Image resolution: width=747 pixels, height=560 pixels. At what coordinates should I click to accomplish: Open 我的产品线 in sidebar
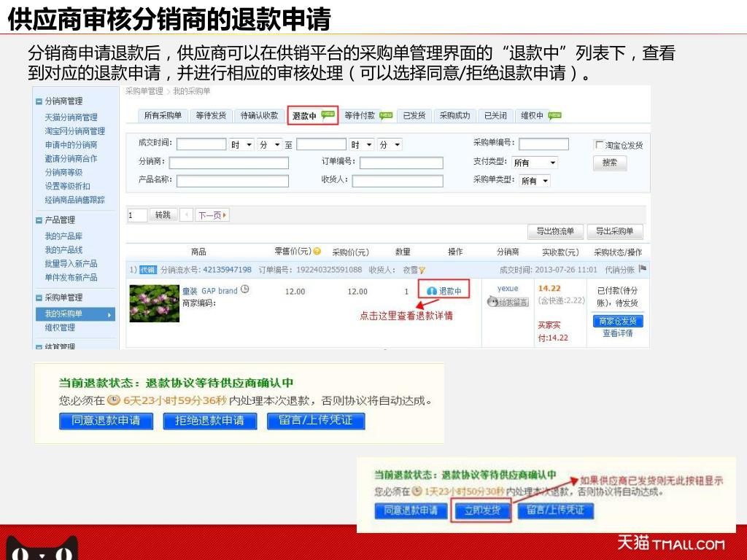point(64,250)
